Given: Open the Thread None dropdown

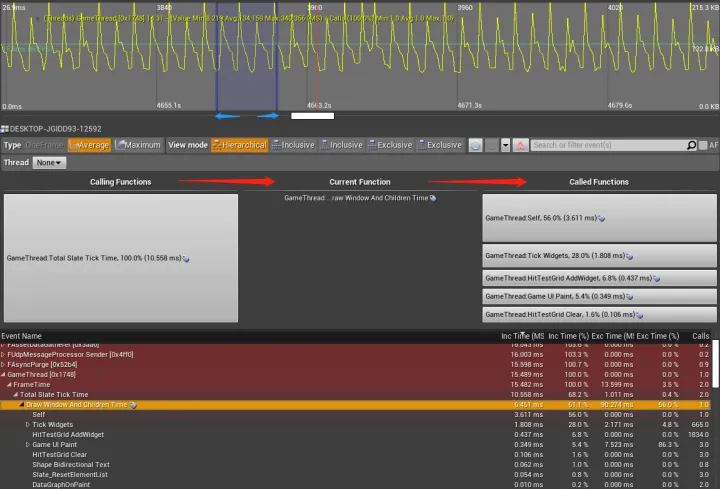Looking at the screenshot, I should (x=49, y=163).
